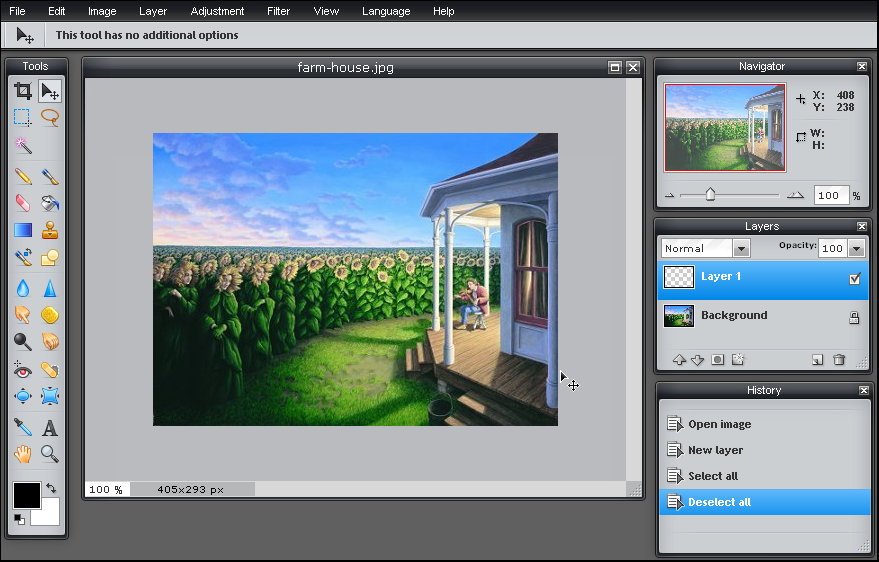Click the Background layer lock icon
This screenshot has width=879, height=562.
tap(854, 318)
